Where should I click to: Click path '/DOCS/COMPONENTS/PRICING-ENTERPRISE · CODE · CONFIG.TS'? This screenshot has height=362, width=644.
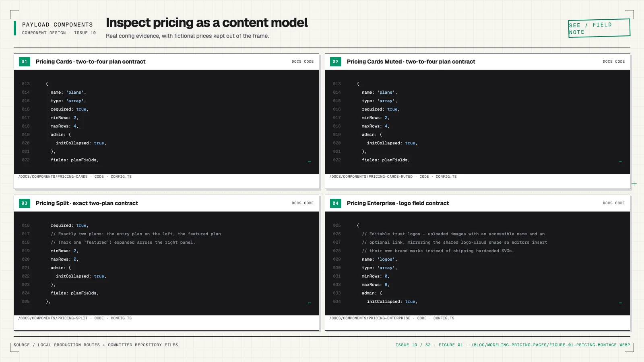pos(392,318)
